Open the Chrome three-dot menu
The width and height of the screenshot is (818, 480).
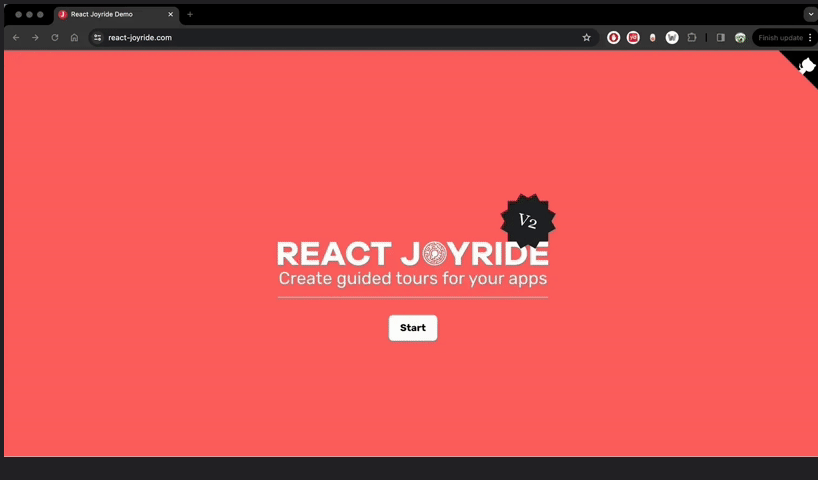tap(810, 38)
